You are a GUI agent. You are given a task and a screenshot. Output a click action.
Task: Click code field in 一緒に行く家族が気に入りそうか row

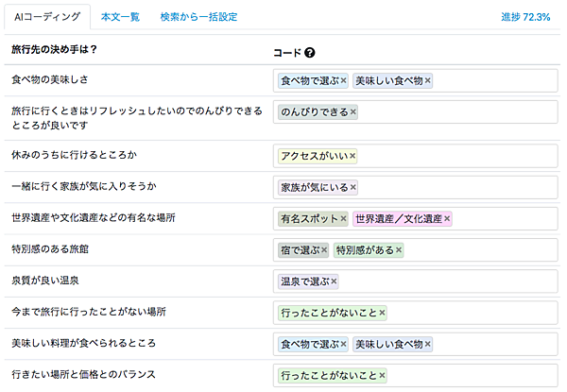[x=454, y=187]
